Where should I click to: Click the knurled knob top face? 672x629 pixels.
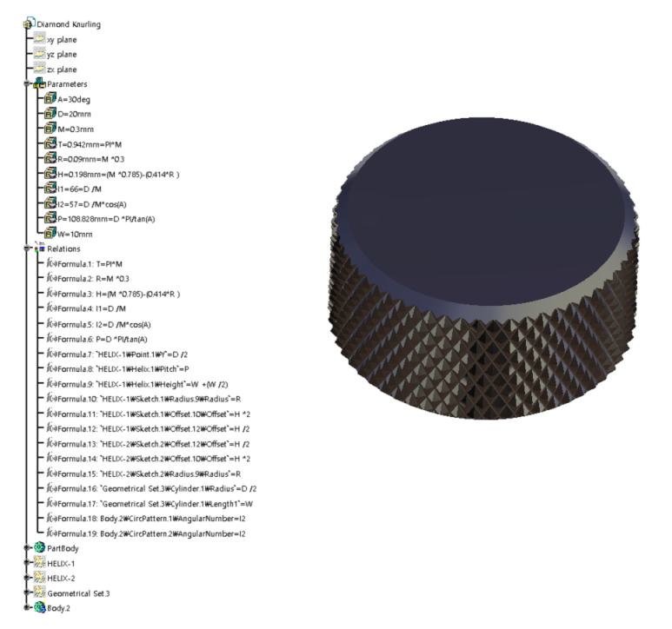click(x=486, y=212)
